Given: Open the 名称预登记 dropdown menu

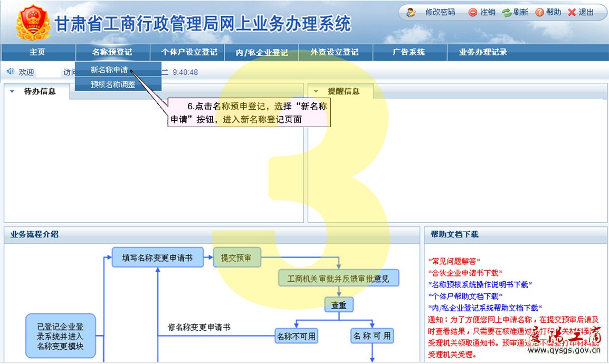Looking at the screenshot, I should click(112, 52).
